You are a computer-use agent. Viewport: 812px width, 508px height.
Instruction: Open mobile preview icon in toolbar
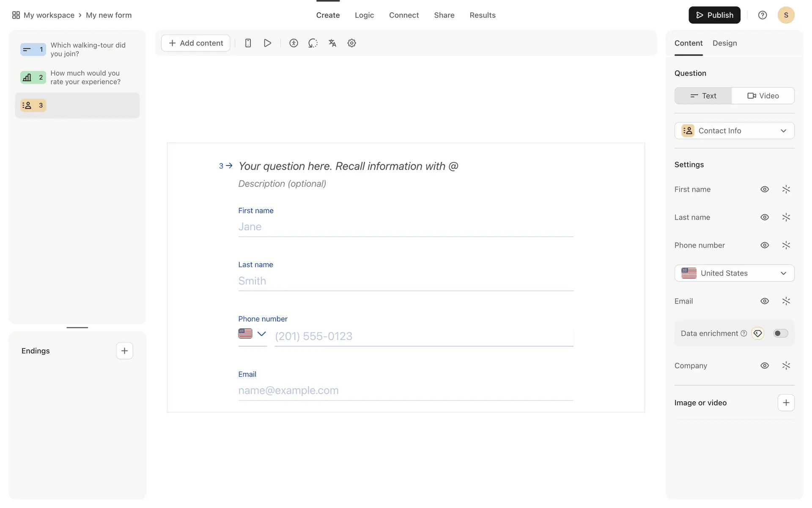click(248, 43)
